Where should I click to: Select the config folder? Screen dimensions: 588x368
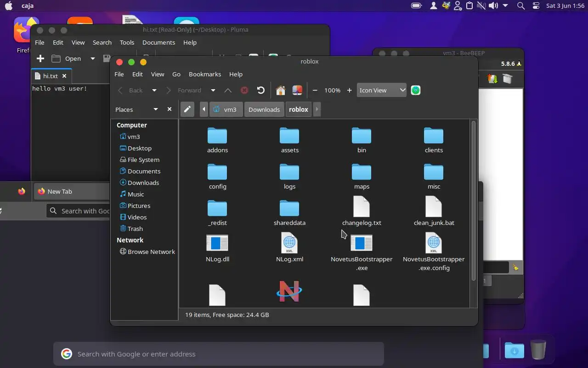217,177
